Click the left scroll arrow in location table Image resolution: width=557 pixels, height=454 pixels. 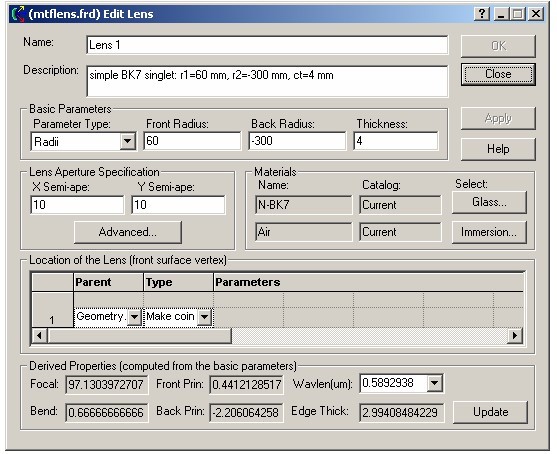pos(39,336)
